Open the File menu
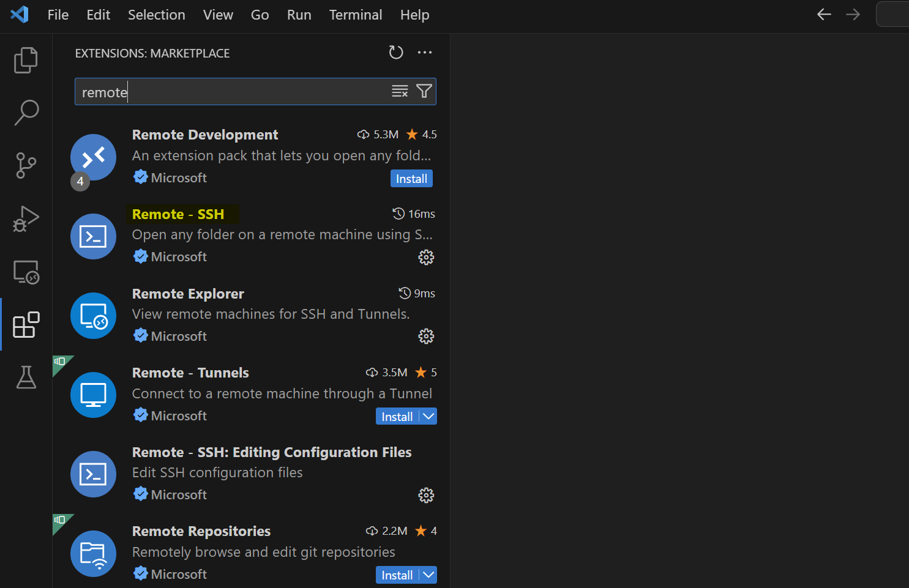 click(58, 15)
